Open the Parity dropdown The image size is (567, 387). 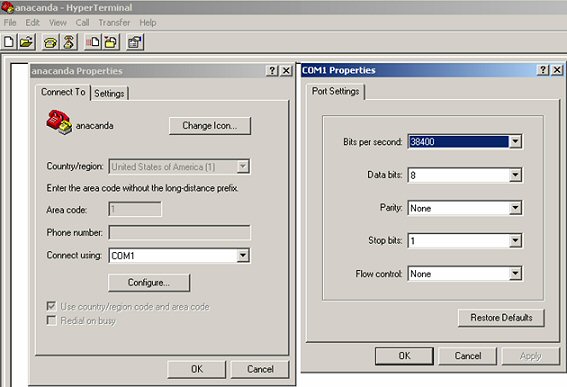pos(515,208)
